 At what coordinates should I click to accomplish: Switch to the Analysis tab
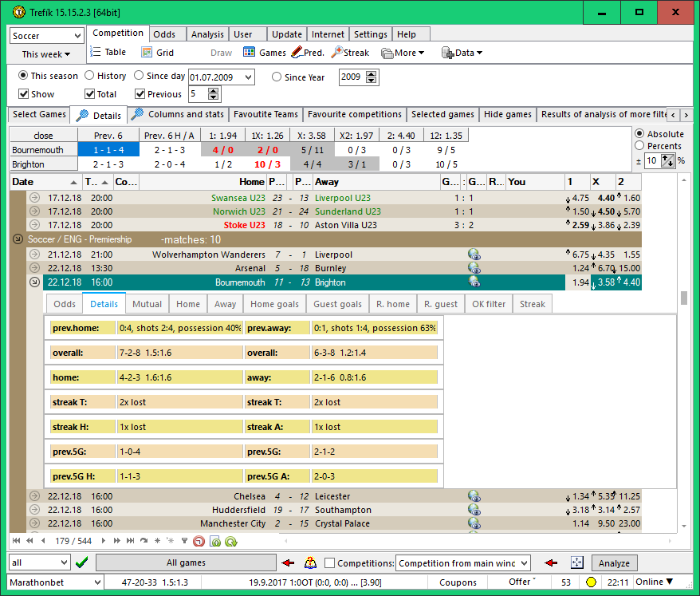[x=207, y=34]
